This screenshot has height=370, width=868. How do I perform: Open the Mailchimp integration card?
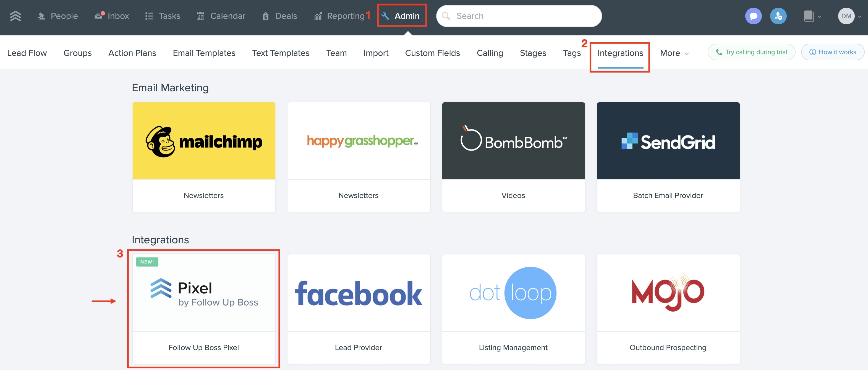[204, 157]
